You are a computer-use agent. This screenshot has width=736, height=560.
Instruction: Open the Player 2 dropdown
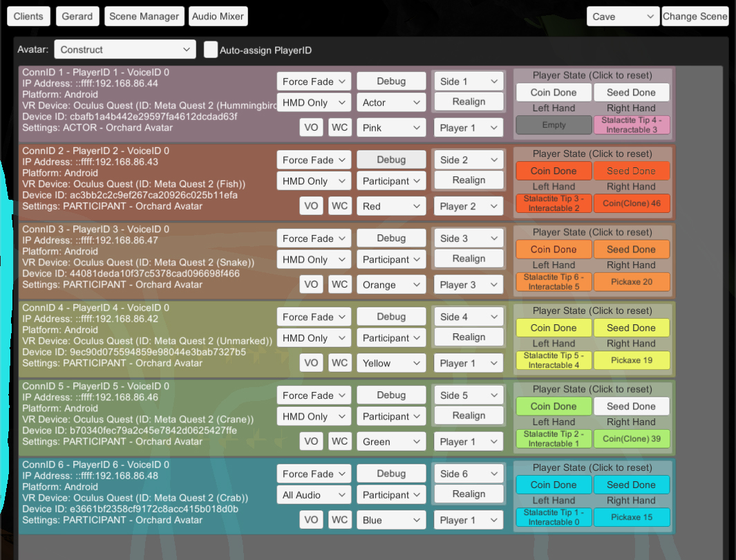coord(469,206)
